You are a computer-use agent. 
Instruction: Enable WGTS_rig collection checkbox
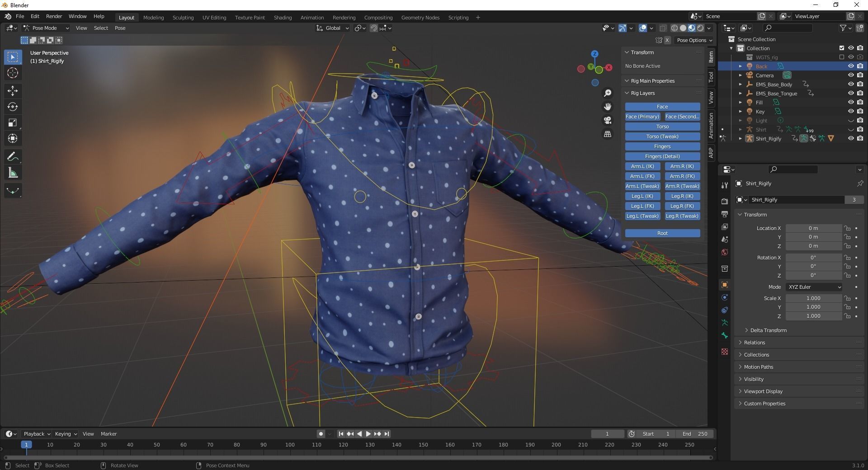click(x=841, y=57)
